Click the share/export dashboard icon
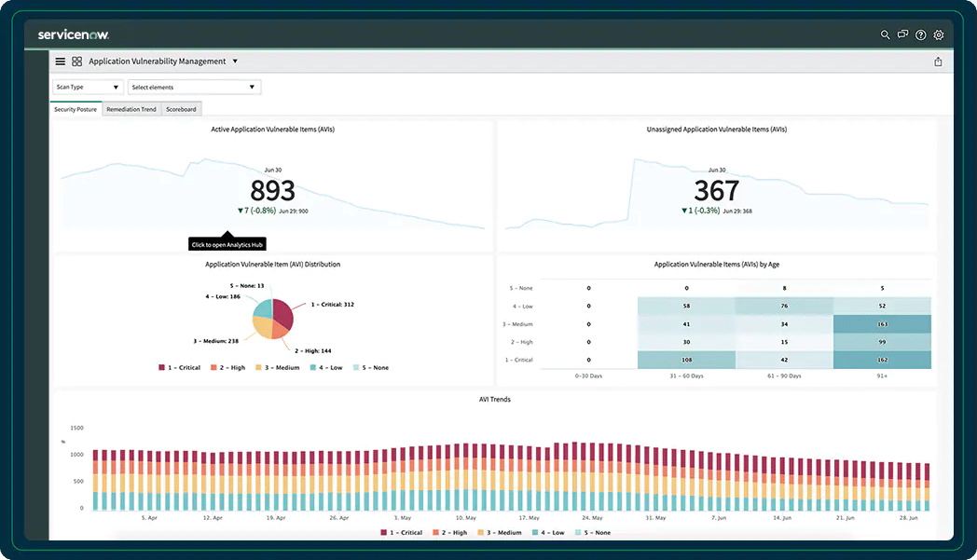Image resolution: width=977 pixels, height=560 pixels. coord(938,60)
